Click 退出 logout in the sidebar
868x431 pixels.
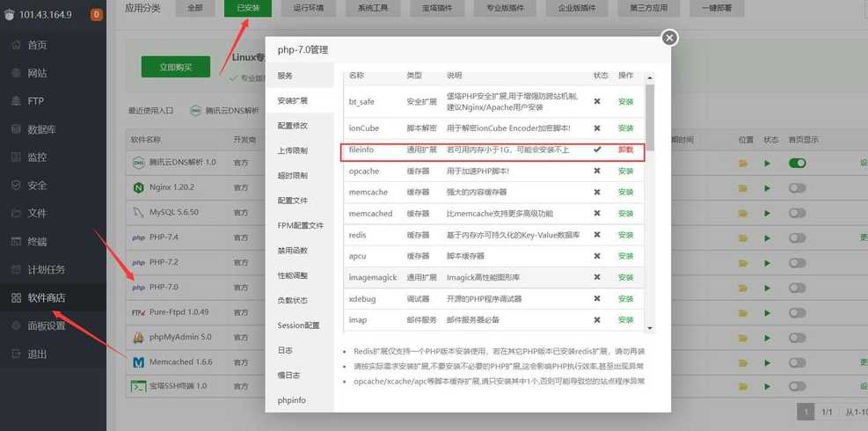tap(37, 354)
